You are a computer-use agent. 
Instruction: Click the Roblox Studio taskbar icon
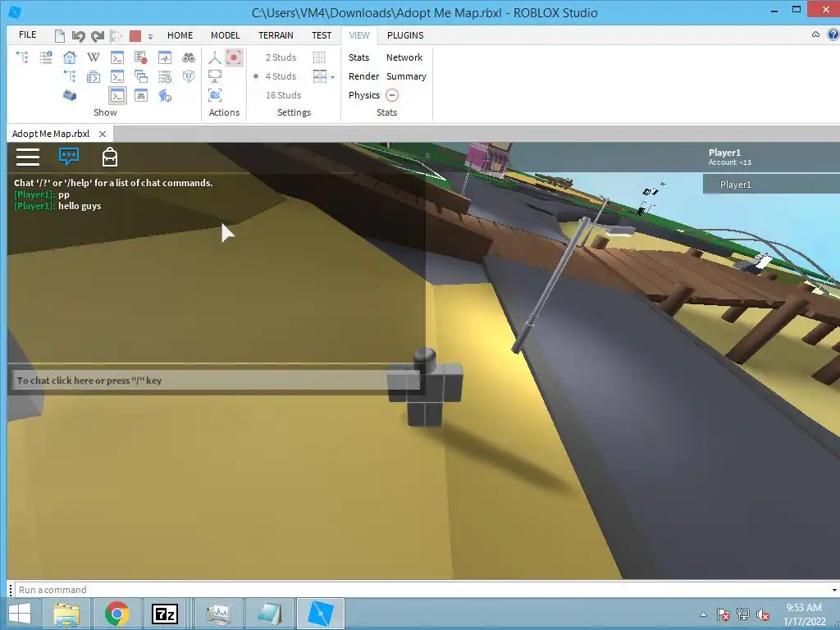(321, 614)
